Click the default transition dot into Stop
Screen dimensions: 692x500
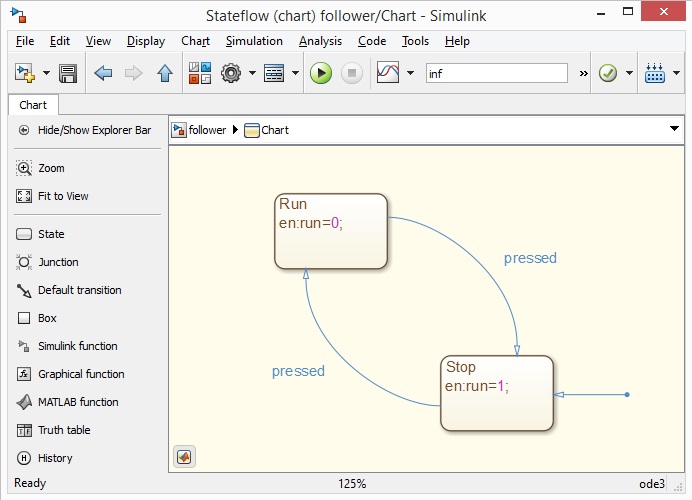627,395
